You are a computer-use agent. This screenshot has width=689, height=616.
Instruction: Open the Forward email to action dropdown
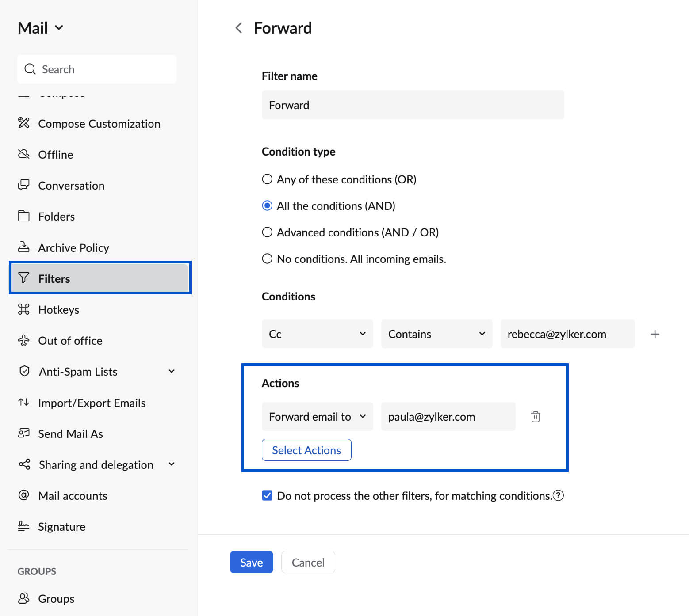(x=317, y=417)
